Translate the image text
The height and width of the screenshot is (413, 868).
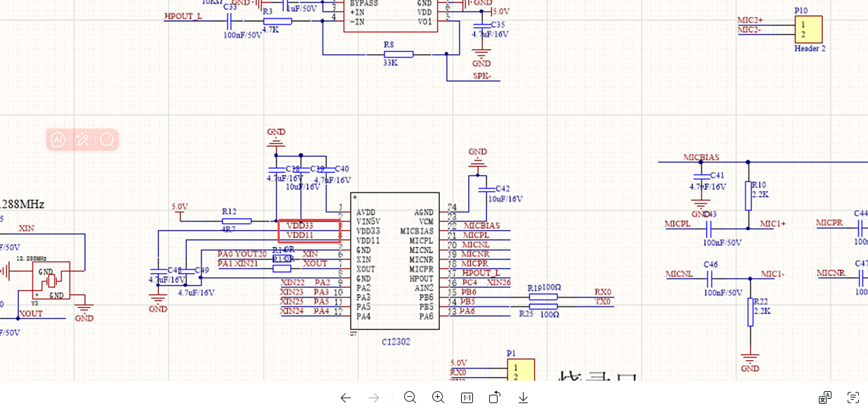[825, 398]
